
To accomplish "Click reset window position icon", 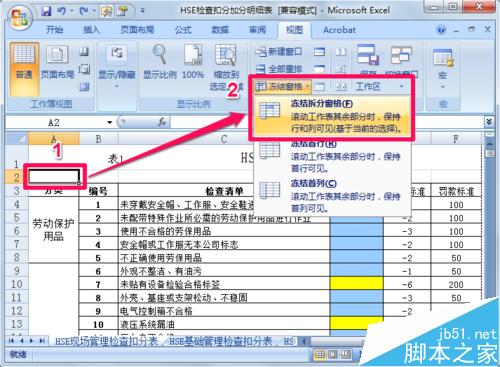I will tap(341, 87).
